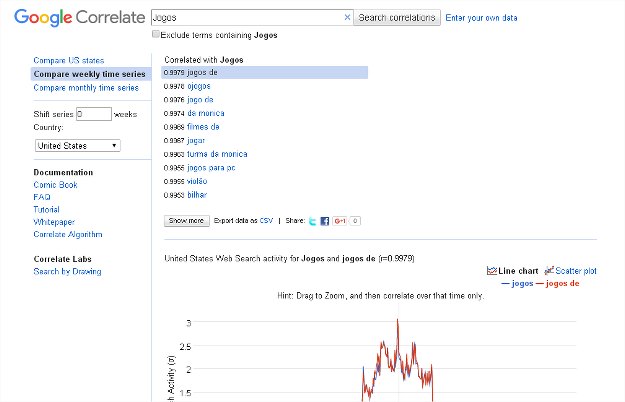Image resolution: width=625 pixels, height=402 pixels.
Task: Open the Correlate Algorithm link
Action: (68, 234)
